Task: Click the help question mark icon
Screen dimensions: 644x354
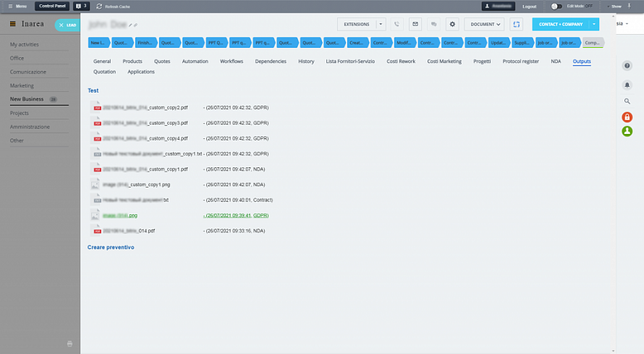Action: (627, 66)
